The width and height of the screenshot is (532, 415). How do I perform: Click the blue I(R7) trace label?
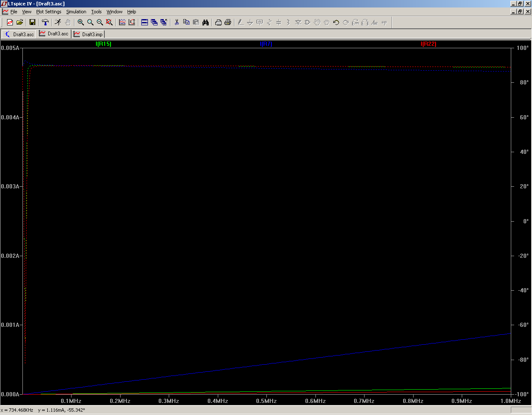[266, 44]
